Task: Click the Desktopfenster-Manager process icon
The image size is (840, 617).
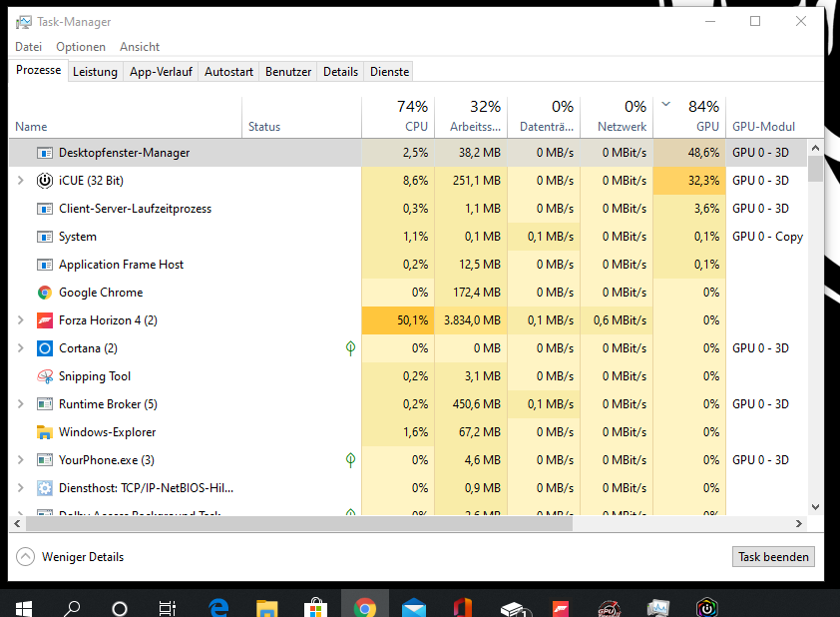Action: (45, 153)
